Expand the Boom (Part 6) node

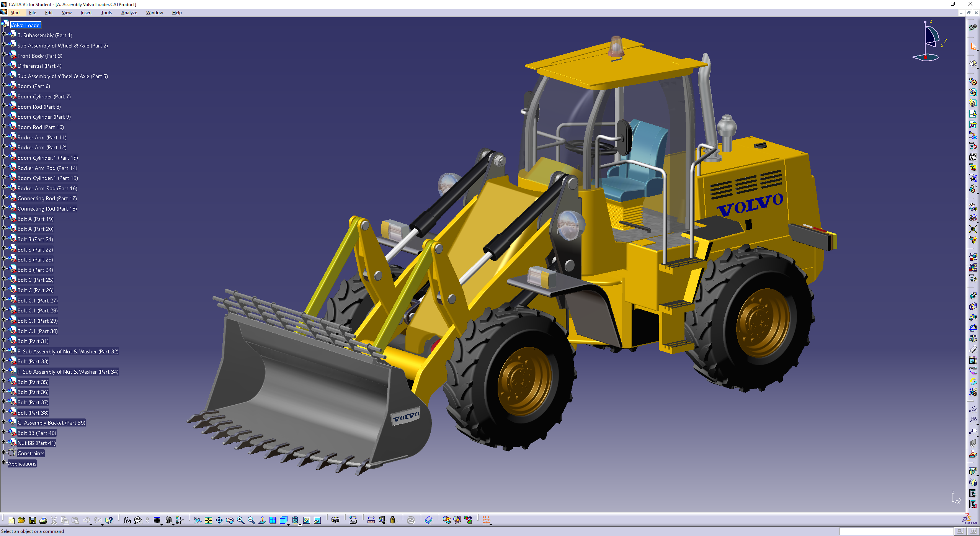pyautogui.click(x=4, y=86)
